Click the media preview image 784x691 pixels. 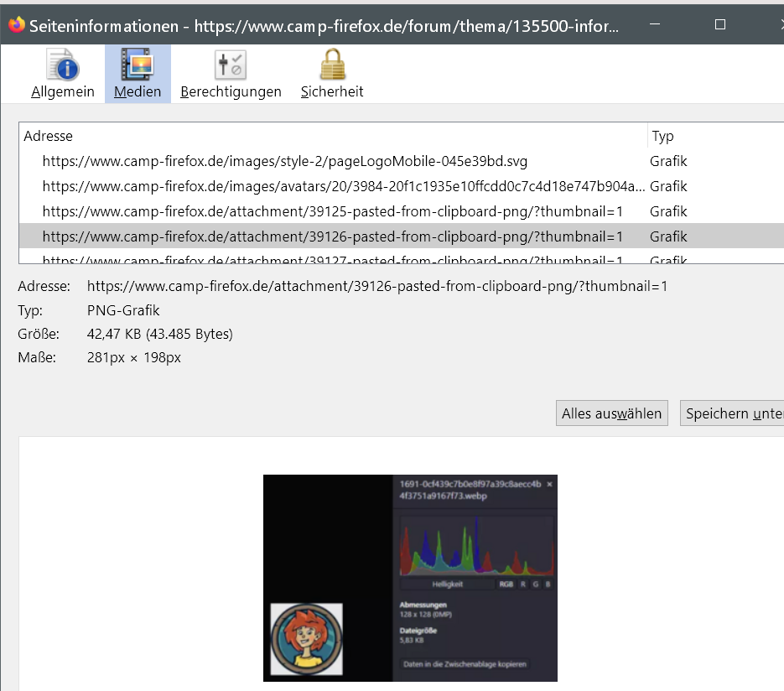click(410, 578)
